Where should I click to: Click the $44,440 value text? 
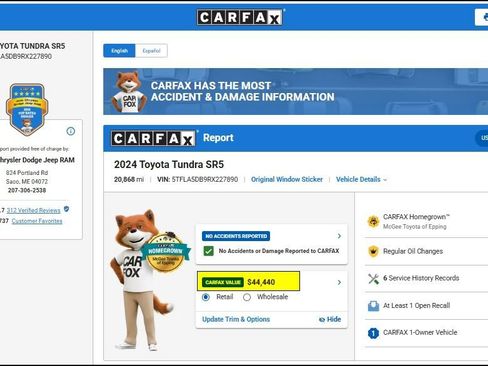pyautogui.click(x=261, y=282)
